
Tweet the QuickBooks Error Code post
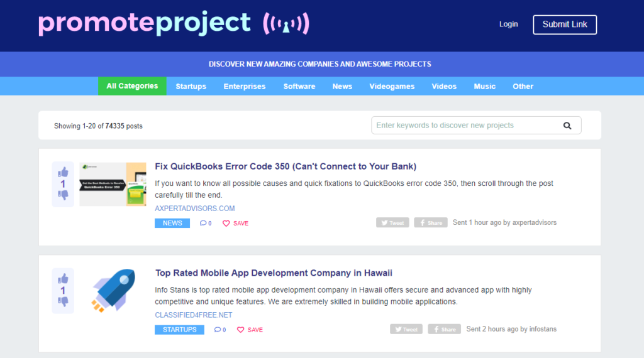[x=392, y=223]
